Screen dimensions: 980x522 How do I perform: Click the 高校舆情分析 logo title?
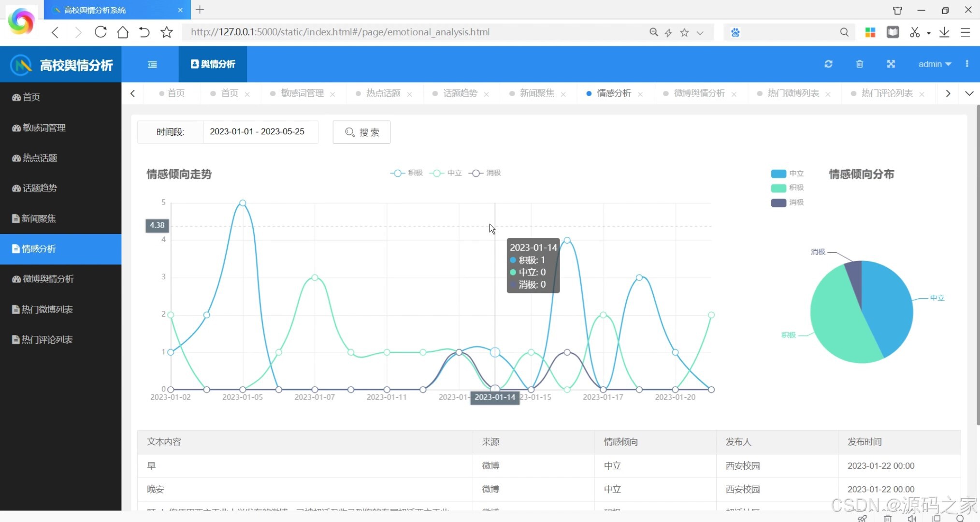pyautogui.click(x=76, y=65)
